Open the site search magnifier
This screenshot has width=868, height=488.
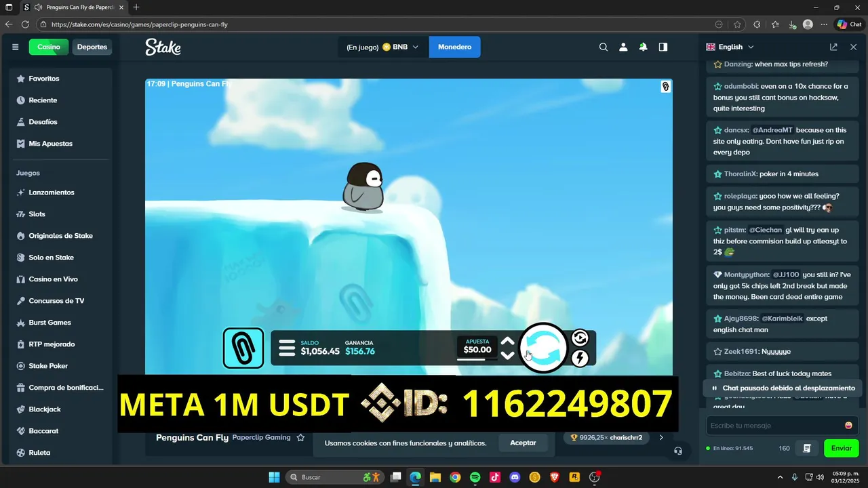pos(604,47)
